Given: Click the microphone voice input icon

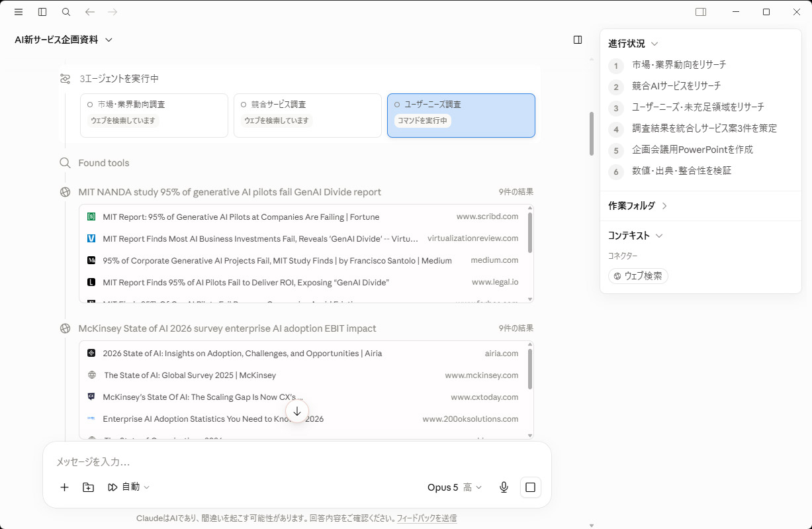Looking at the screenshot, I should click(x=504, y=487).
